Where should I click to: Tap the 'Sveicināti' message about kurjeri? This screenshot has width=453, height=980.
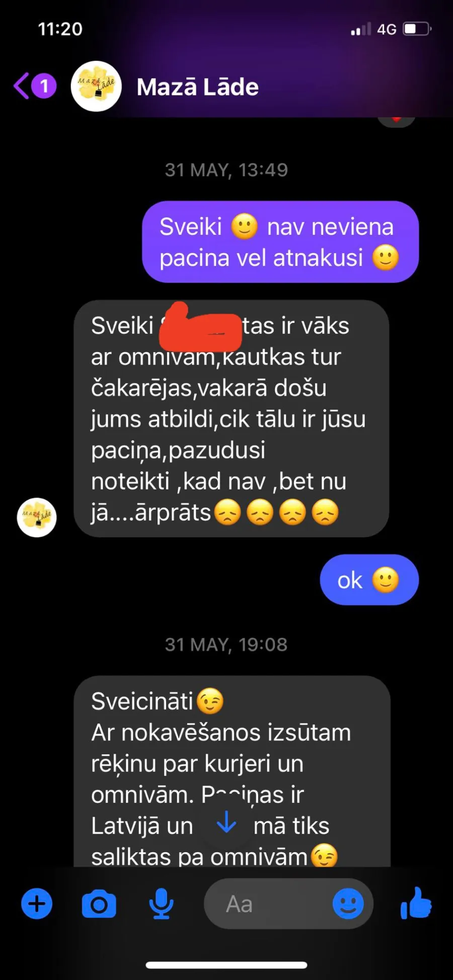tap(232, 771)
